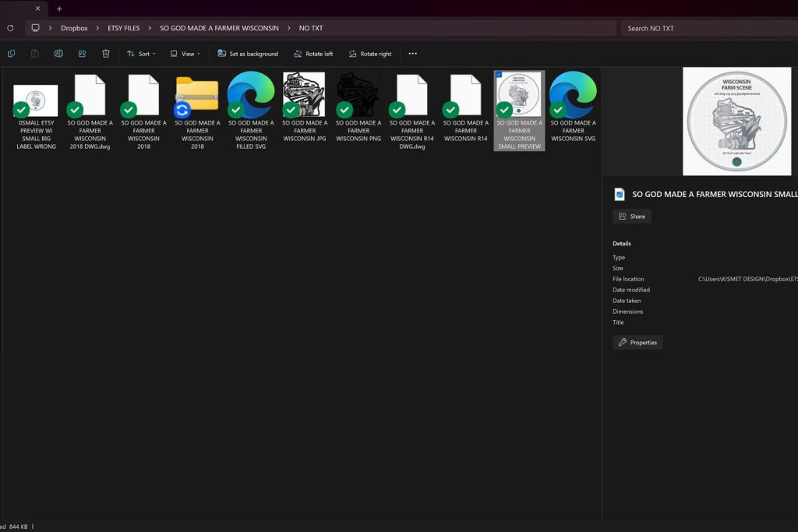Open the Sort dropdown menu
The width and height of the screenshot is (798, 532).
pyautogui.click(x=141, y=54)
